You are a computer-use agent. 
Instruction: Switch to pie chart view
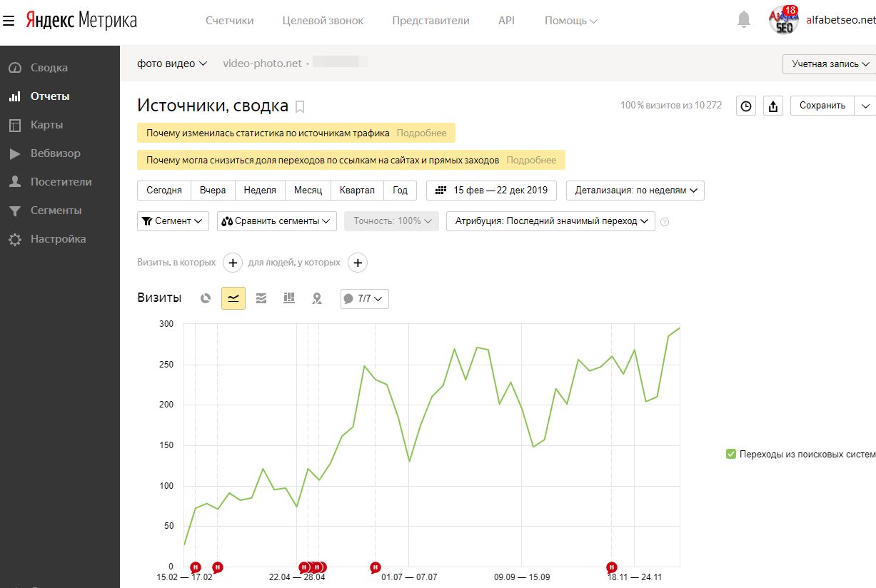pyautogui.click(x=206, y=298)
